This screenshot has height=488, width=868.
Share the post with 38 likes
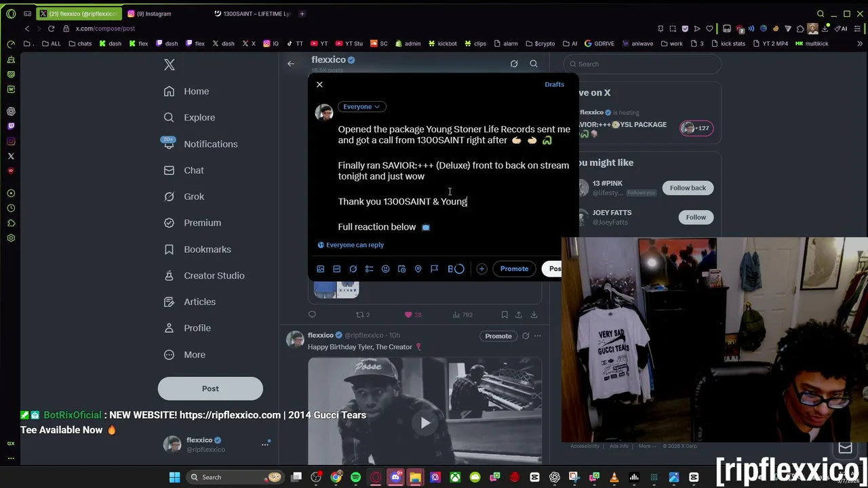point(519,314)
